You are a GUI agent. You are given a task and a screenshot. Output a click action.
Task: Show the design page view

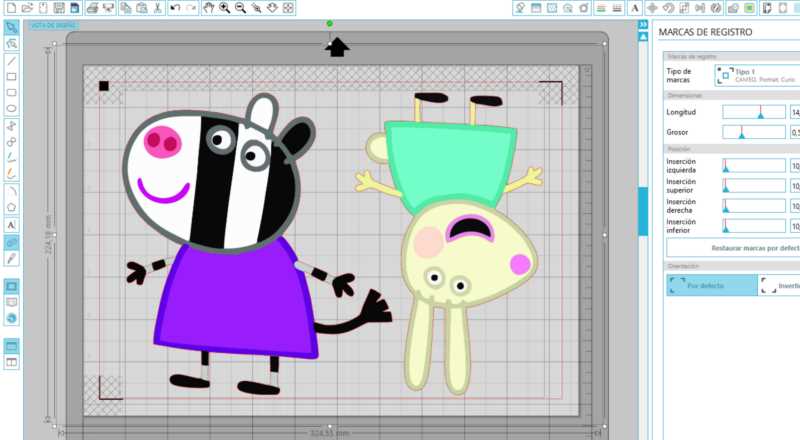pyautogui.click(x=11, y=286)
